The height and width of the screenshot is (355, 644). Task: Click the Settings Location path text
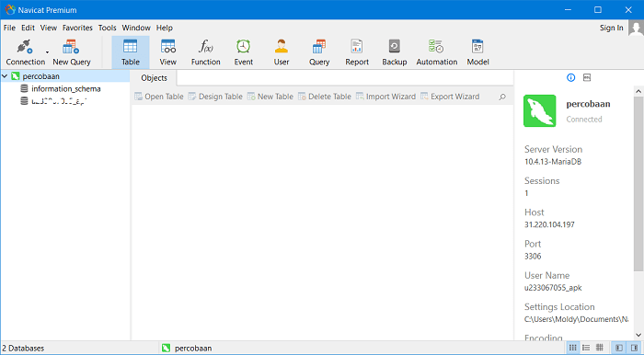pyautogui.click(x=576, y=319)
